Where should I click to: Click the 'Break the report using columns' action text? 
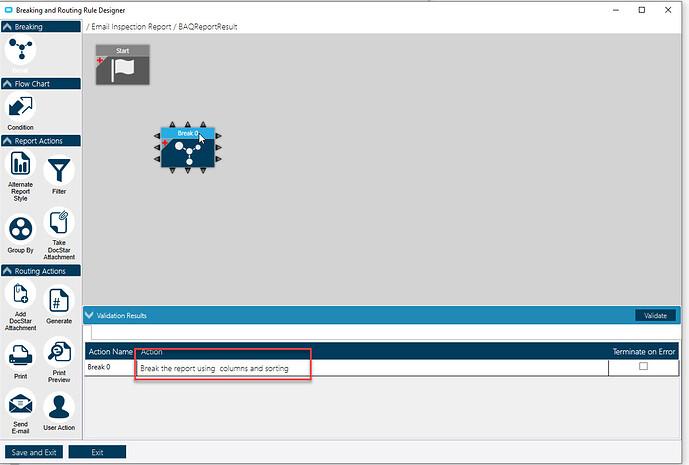[214, 368]
